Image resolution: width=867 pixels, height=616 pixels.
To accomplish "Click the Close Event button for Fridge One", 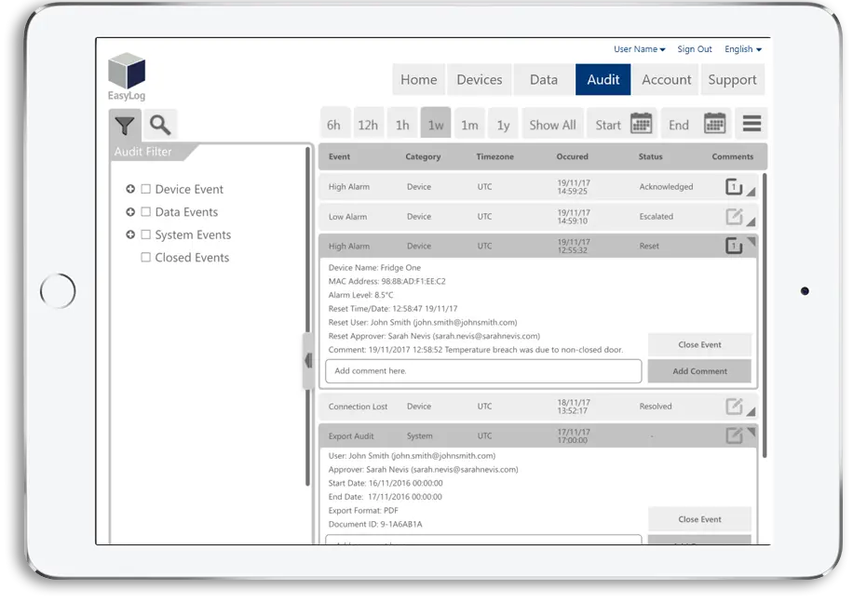I will [699, 344].
